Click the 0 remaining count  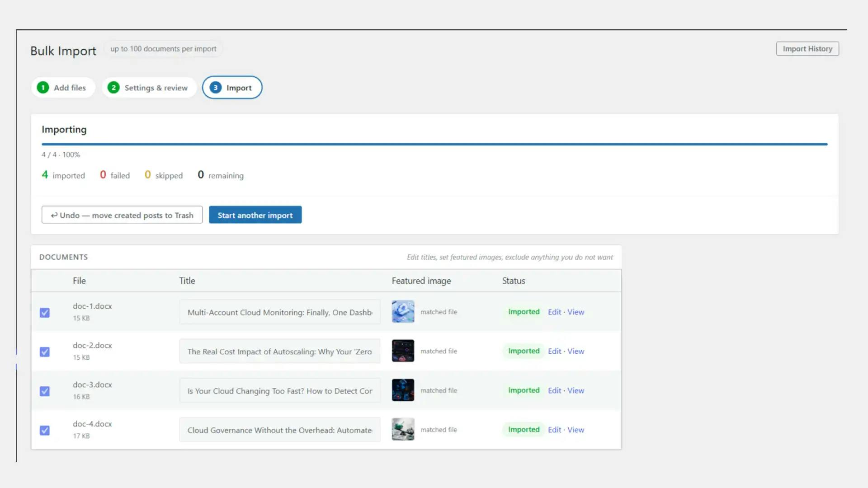[221, 175]
